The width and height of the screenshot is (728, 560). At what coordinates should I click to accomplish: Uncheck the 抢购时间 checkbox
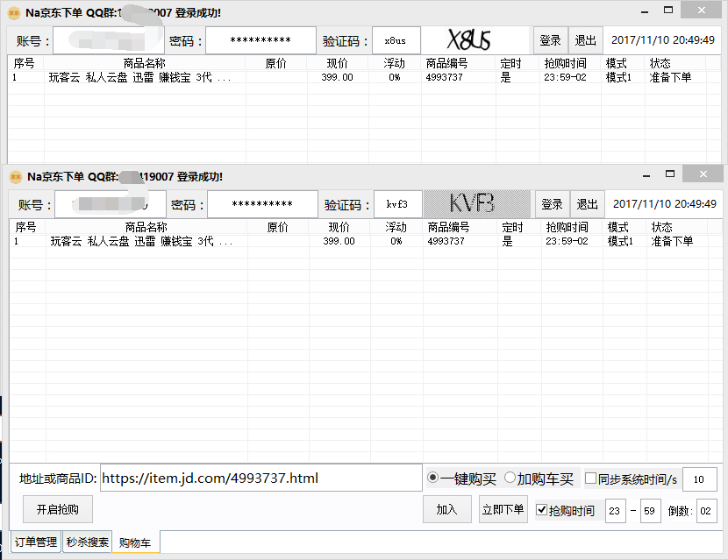(x=541, y=510)
